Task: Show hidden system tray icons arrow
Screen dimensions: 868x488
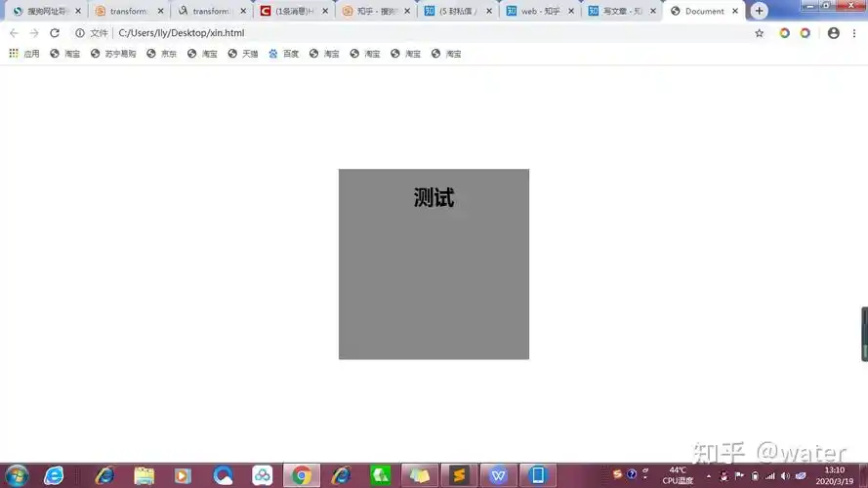Action: tap(709, 476)
